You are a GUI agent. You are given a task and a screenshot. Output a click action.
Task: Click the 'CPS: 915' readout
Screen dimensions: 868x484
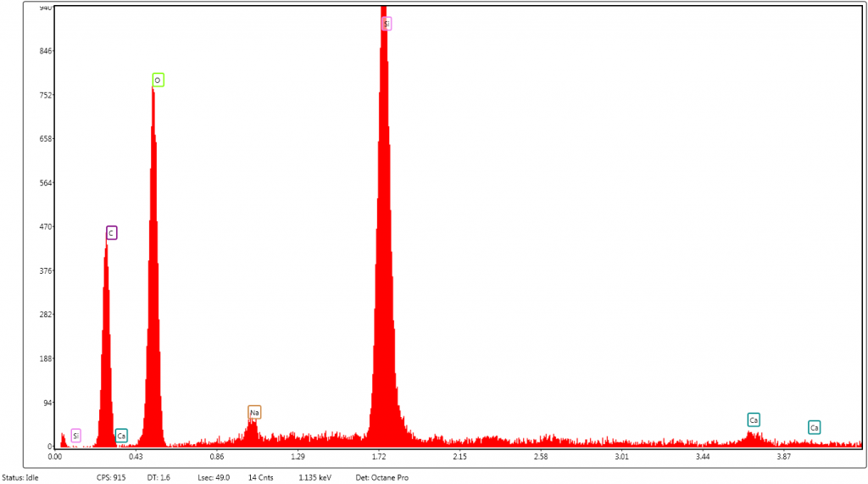pyautogui.click(x=111, y=477)
